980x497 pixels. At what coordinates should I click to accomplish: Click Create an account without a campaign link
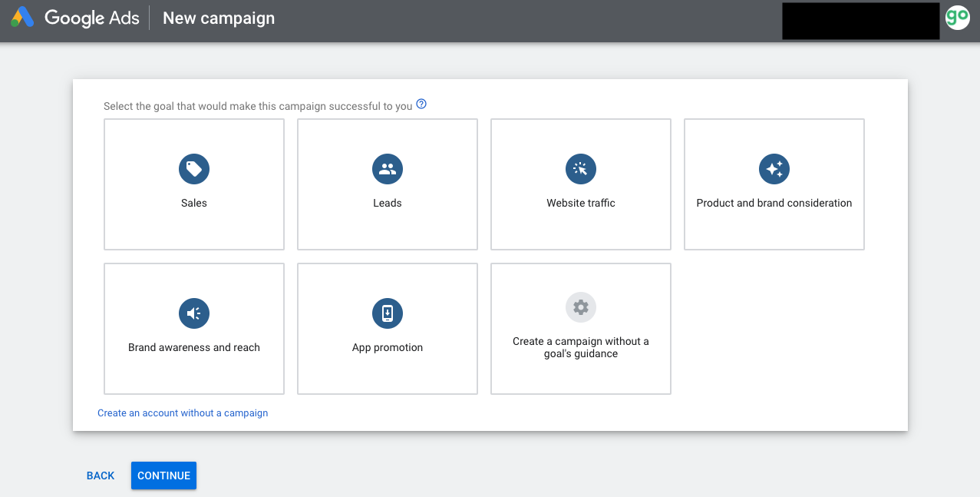point(183,413)
